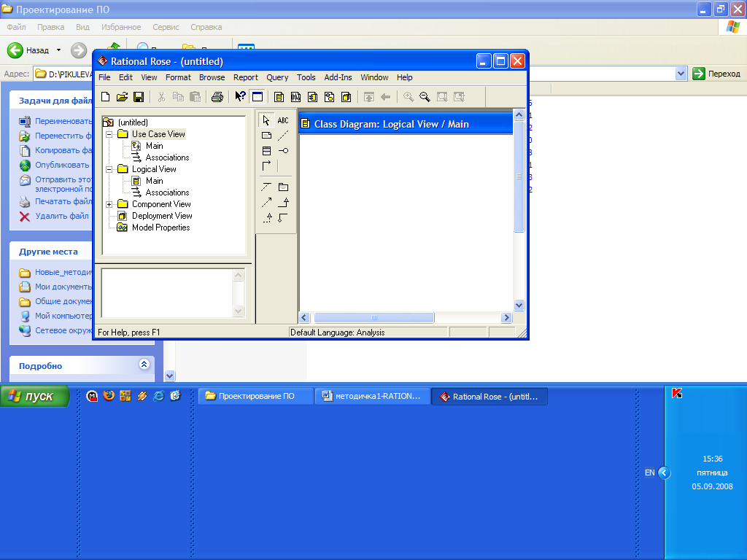Switch to методичка1-RATION taskbar window
The height and width of the screenshot is (560, 747).
point(373,396)
